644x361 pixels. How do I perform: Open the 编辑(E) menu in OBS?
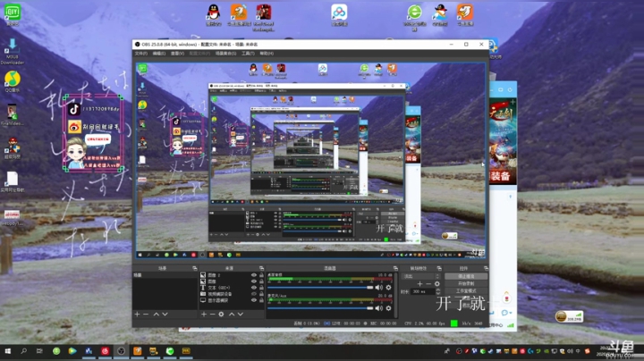coord(159,54)
